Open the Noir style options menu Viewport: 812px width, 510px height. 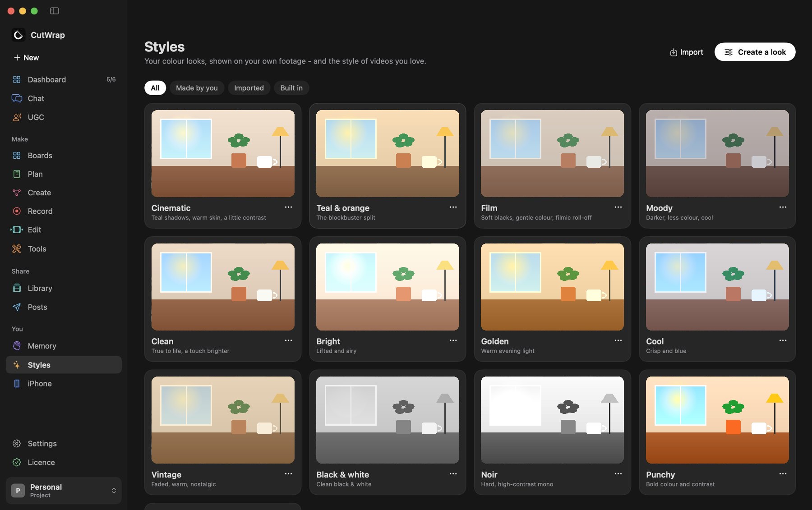[x=618, y=474]
